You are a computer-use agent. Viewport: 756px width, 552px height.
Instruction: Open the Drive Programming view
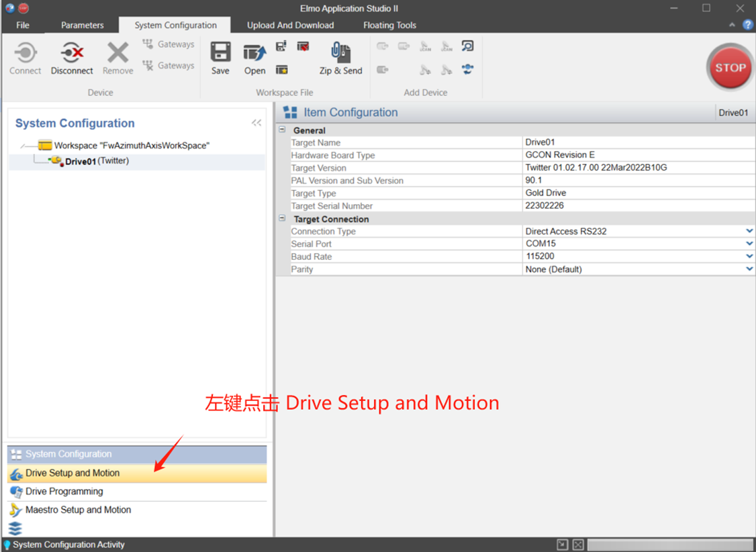[x=137, y=492]
